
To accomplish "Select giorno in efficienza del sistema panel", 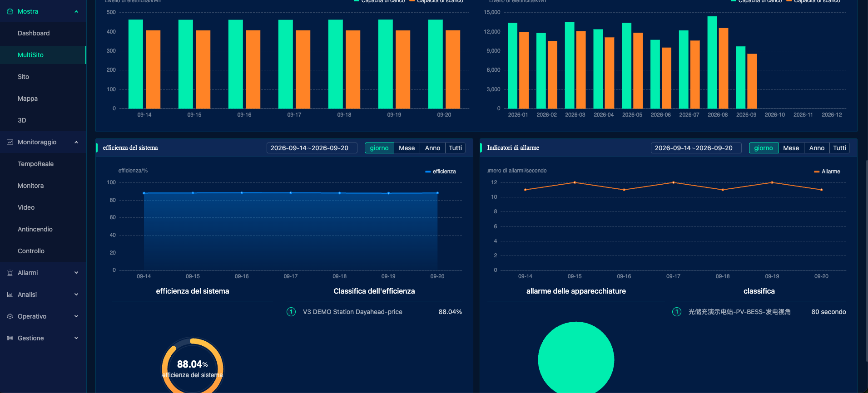I will pyautogui.click(x=379, y=148).
